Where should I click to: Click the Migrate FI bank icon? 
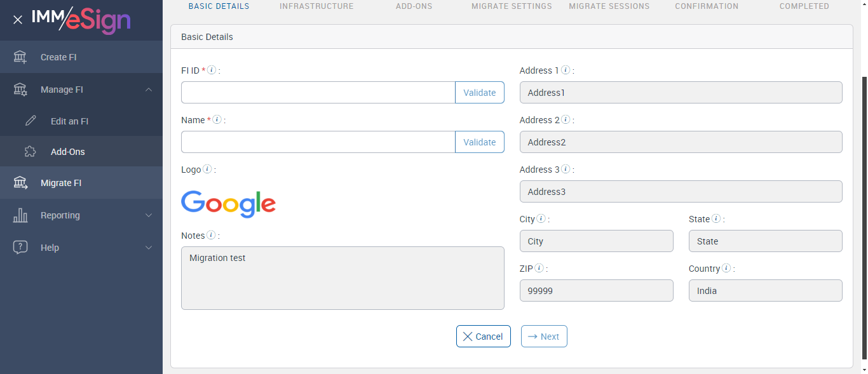pos(20,183)
